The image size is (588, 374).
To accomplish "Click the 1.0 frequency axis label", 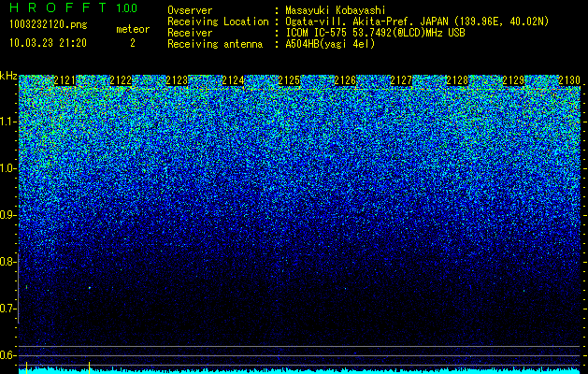I will coord(7,169).
